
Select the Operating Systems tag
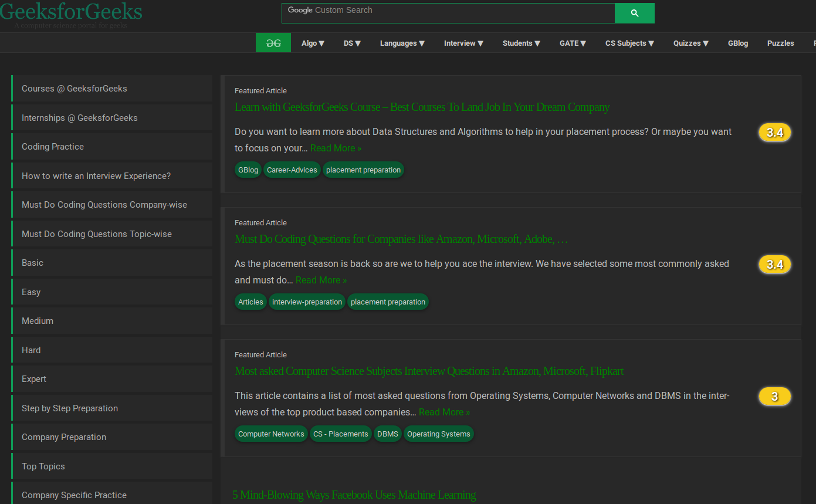point(438,434)
